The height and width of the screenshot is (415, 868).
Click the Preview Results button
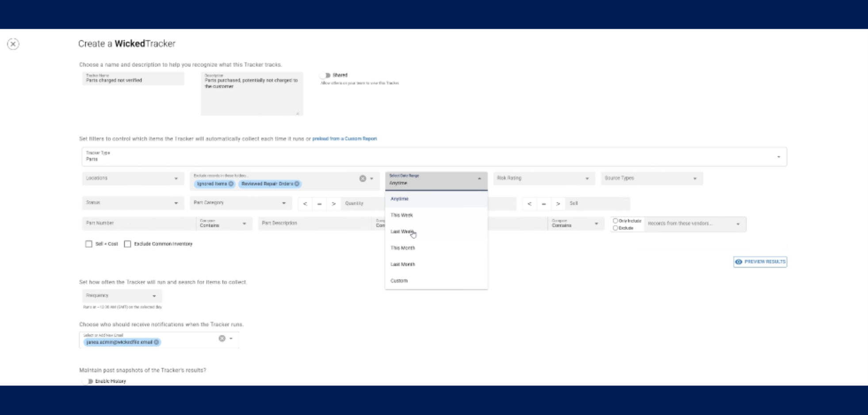click(x=760, y=262)
